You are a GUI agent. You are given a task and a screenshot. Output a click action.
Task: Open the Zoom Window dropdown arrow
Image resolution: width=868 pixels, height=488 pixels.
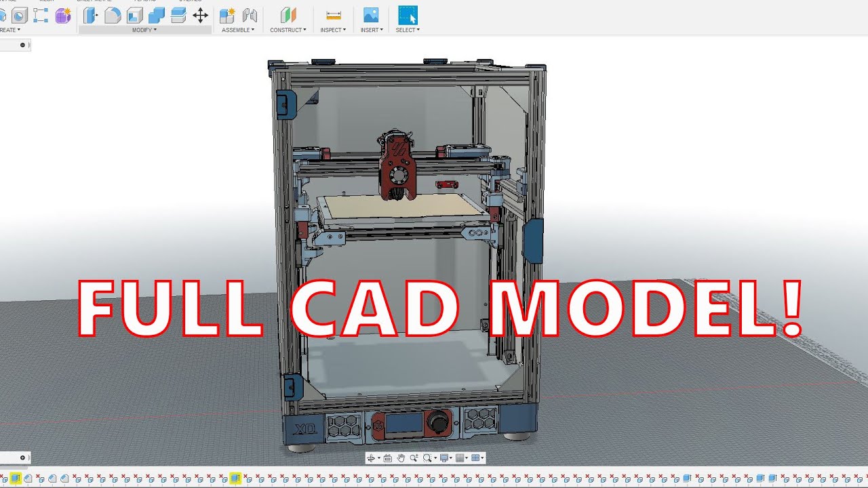pyautogui.click(x=435, y=459)
